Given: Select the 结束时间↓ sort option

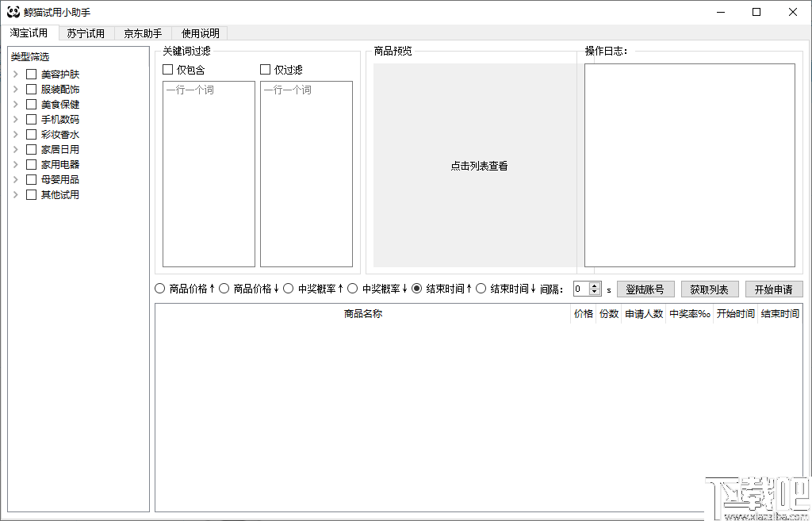Looking at the screenshot, I should pos(481,288).
